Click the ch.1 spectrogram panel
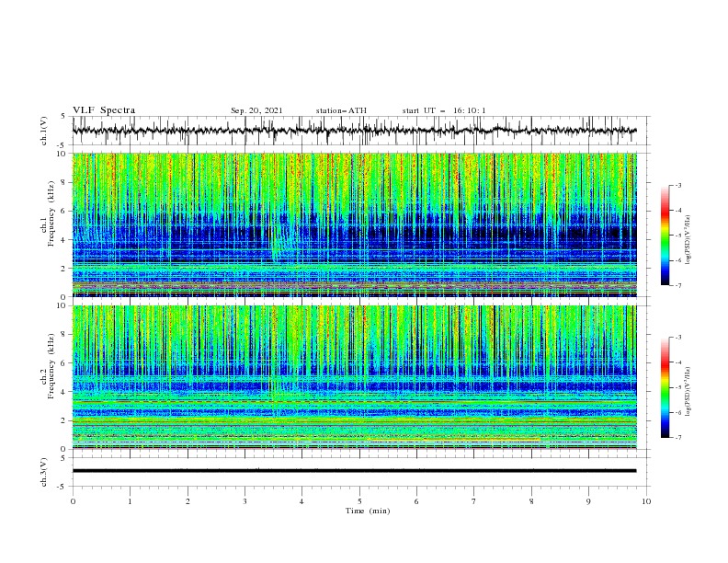The image size is (728, 563). click(355, 224)
